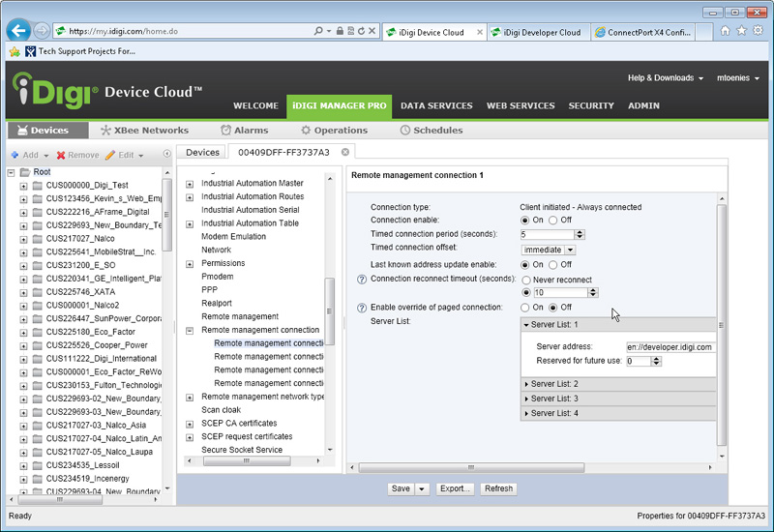Open XBee Networks section icon
Image resolution: width=774 pixels, height=532 pixels.
click(106, 130)
